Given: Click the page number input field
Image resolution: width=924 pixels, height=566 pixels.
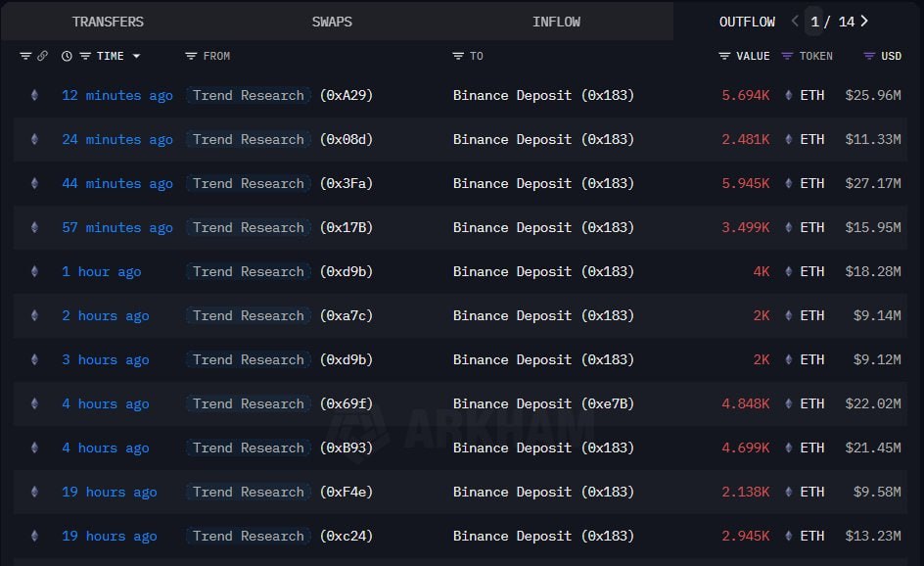Looking at the screenshot, I should pos(814,21).
